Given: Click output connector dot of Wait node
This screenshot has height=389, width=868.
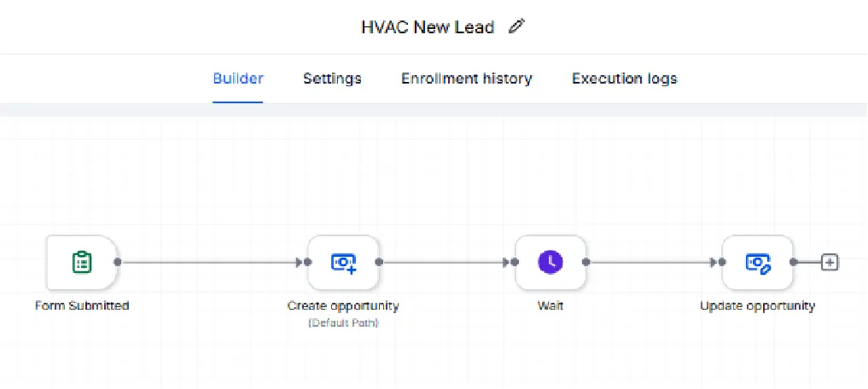Looking at the screenshot, I should pyautogui.click(x=586, y=262).
